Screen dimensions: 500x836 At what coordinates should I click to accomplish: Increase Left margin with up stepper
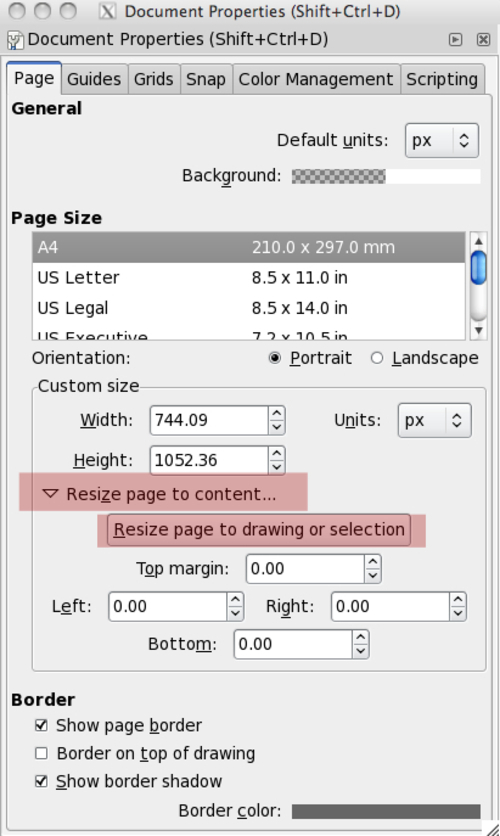(x=235, y=599)
